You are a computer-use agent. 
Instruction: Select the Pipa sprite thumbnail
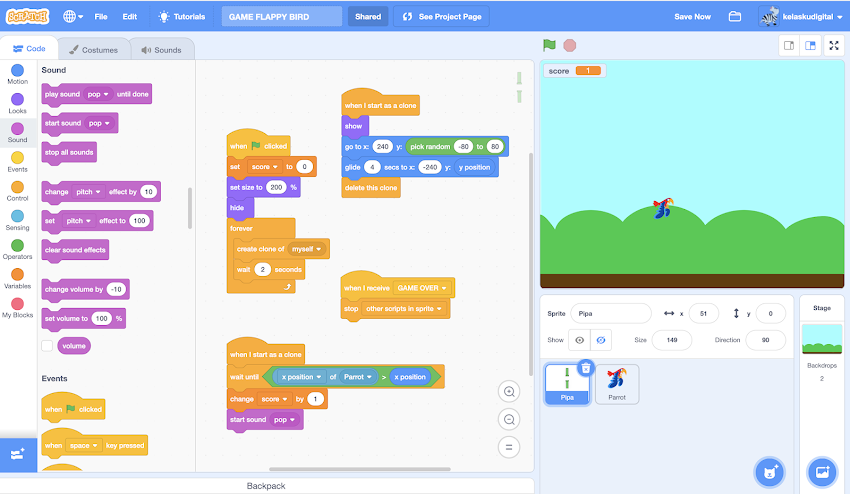coord(567,384)
